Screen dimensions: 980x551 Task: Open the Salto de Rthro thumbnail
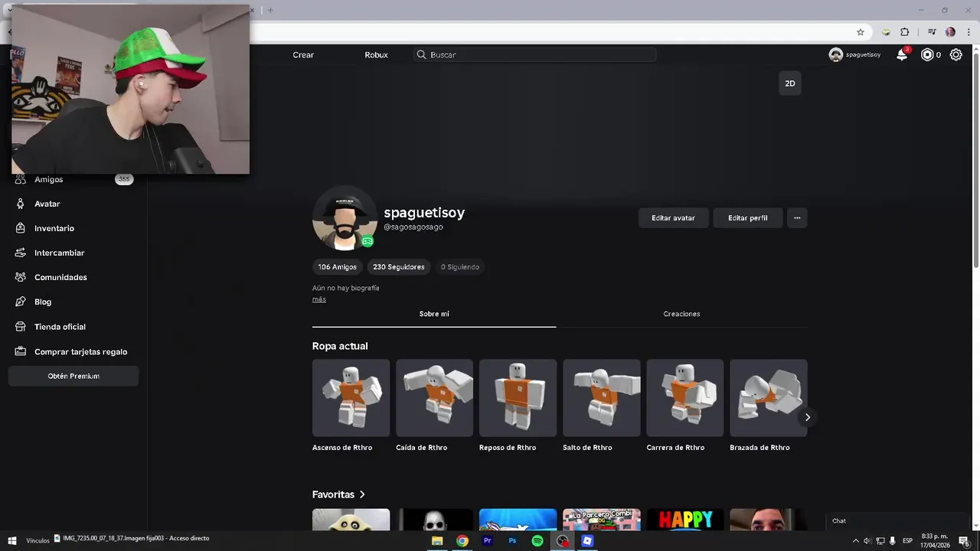[601, 398]
